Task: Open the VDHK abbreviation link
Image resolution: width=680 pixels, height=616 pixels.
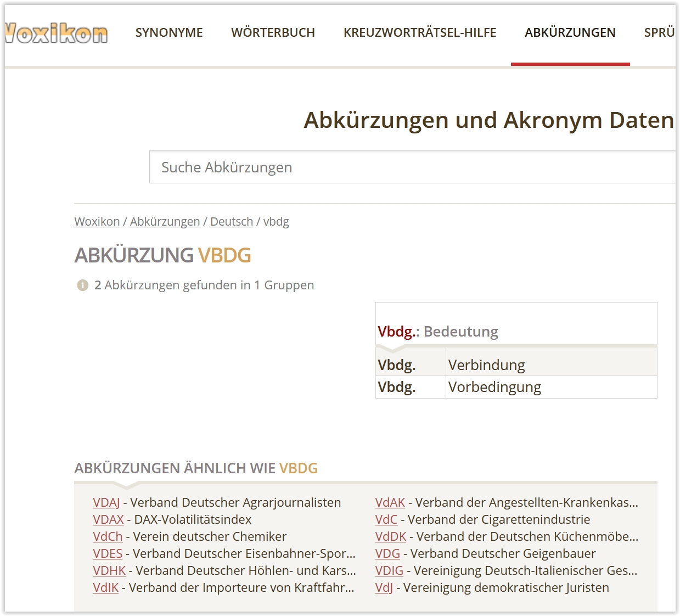Action: click(109, 570)
